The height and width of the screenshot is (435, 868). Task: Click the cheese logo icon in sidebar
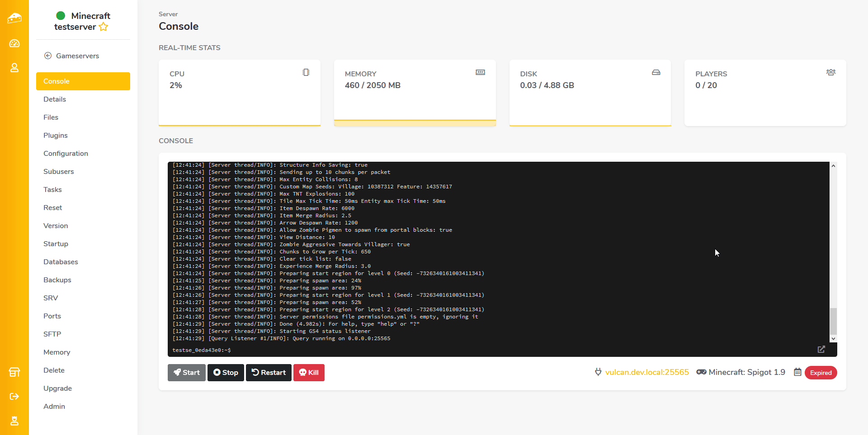[x=14, y=18]
